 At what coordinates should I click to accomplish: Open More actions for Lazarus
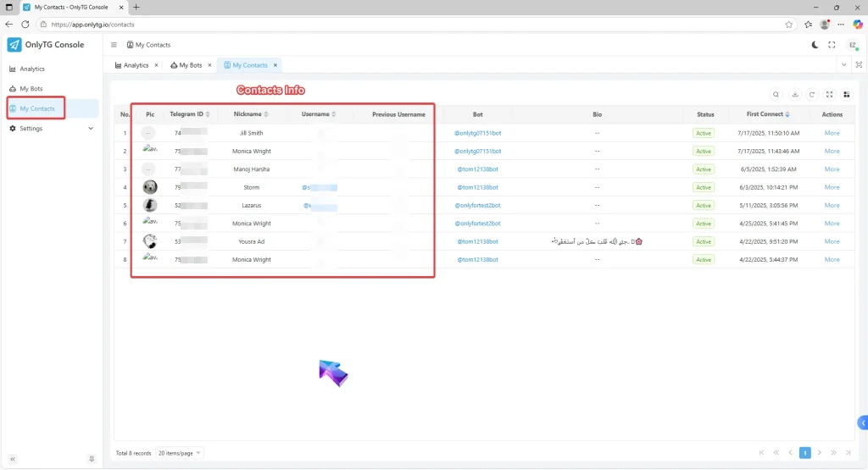(x=832, y=205)
